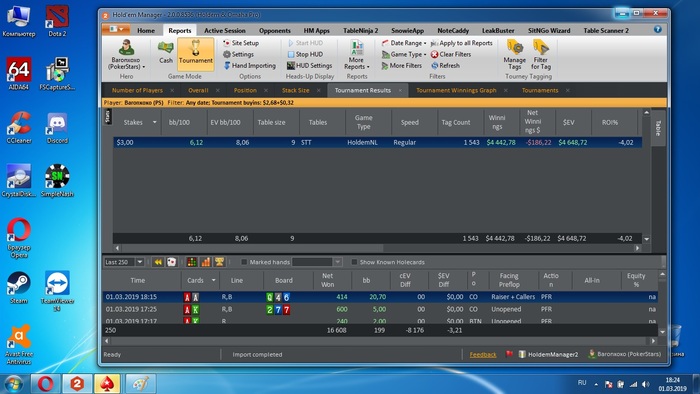Screen dimensions: 700x394
Task: Enable Show Known Holecards
Action: coord(354,262)
